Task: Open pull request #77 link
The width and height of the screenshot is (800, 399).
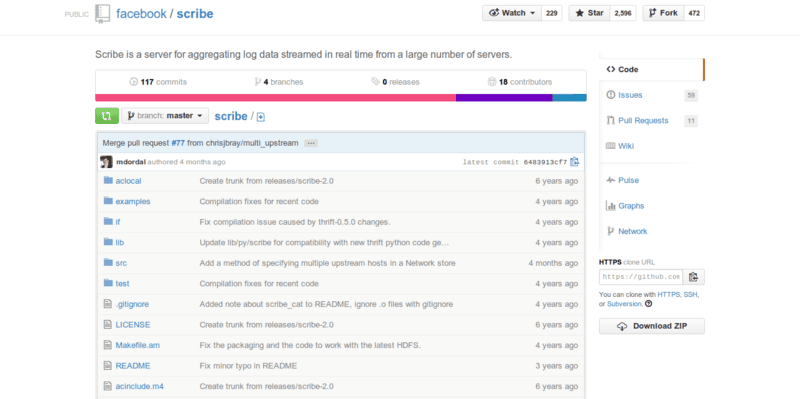Action: (x=178, y=143)
